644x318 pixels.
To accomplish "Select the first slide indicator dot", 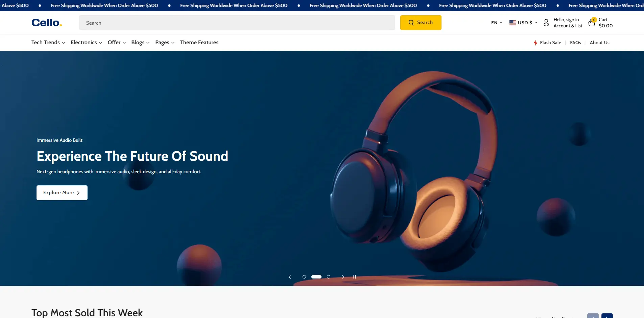I will pyautogui.click(x=305, y=276).
